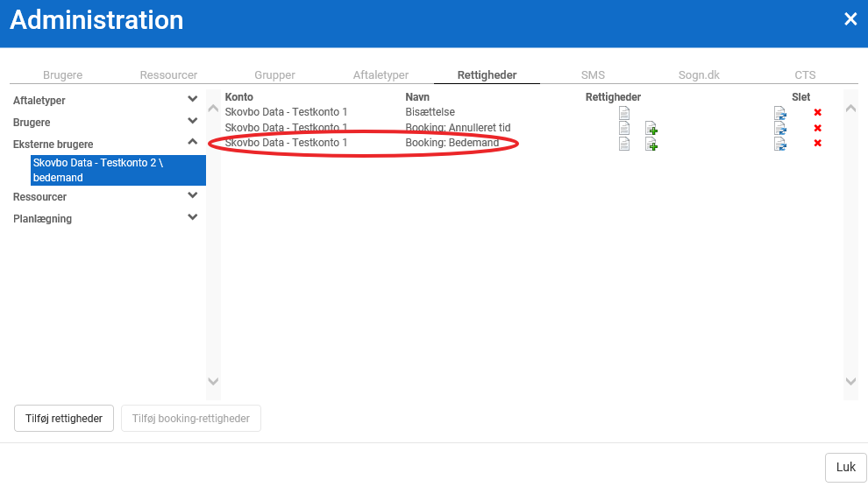Click the Navn column header

pyautogui.click(x=417, y=96)
